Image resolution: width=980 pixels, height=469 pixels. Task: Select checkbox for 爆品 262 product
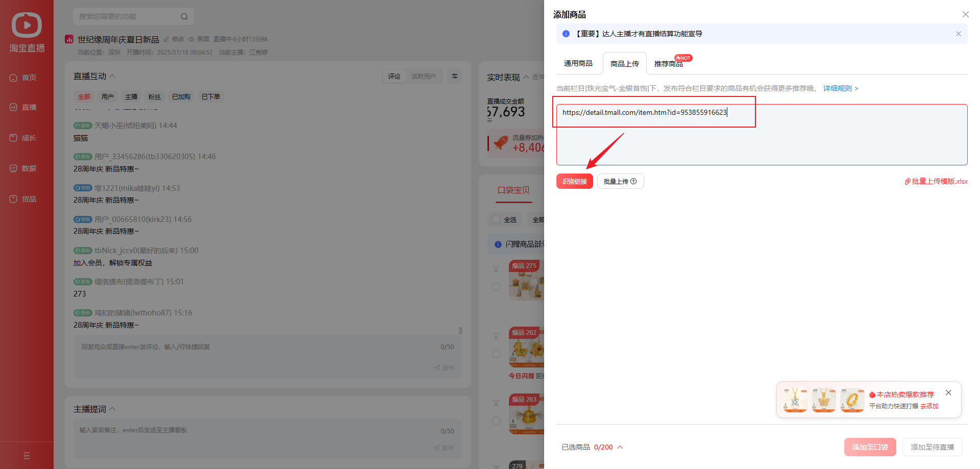pyautogui.click(x=496, y=354)
